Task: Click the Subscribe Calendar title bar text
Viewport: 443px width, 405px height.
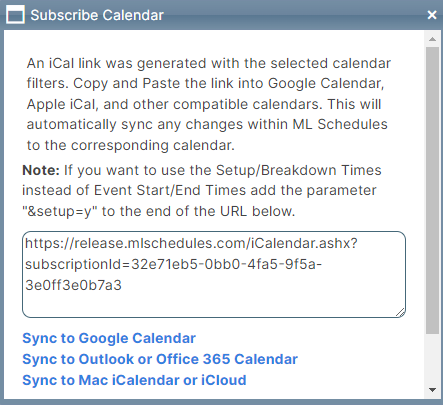Action: coord(97,15)
